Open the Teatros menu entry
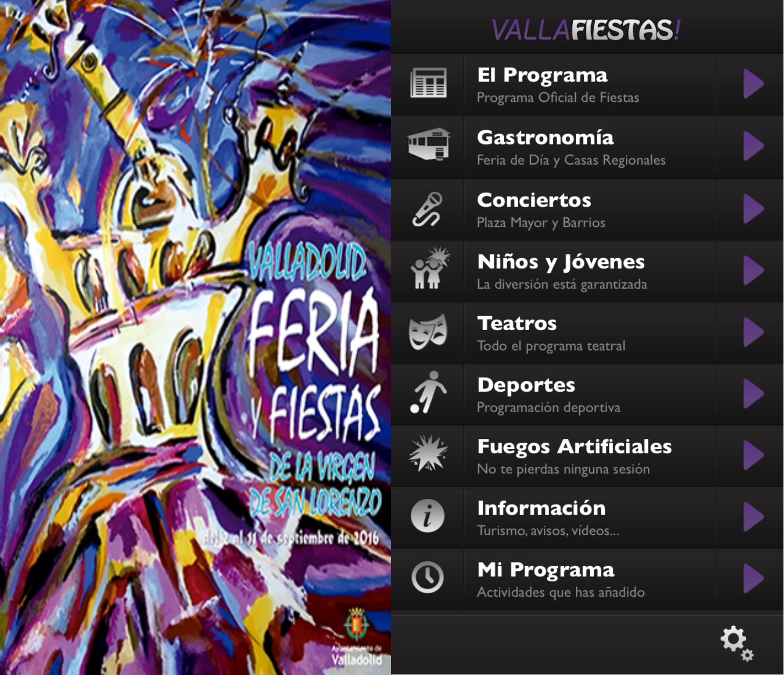The width and height of the screenshot is (784, 675). click(587, 333)
